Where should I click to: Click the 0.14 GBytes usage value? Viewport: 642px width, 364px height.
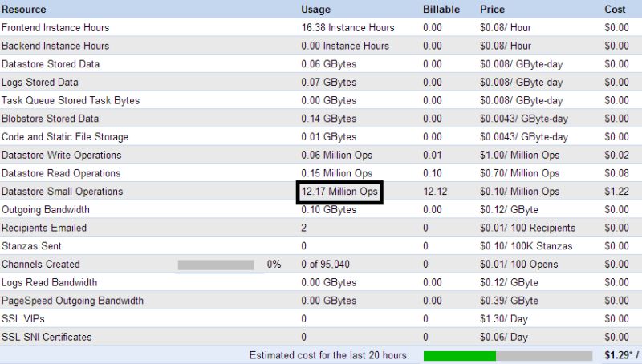click(329, 119)
